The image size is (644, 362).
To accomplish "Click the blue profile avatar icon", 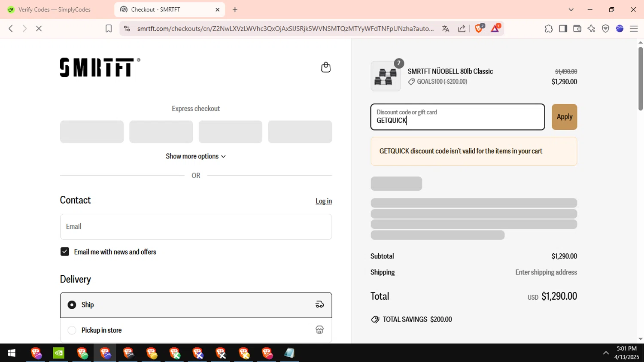I will pos(620,29).
